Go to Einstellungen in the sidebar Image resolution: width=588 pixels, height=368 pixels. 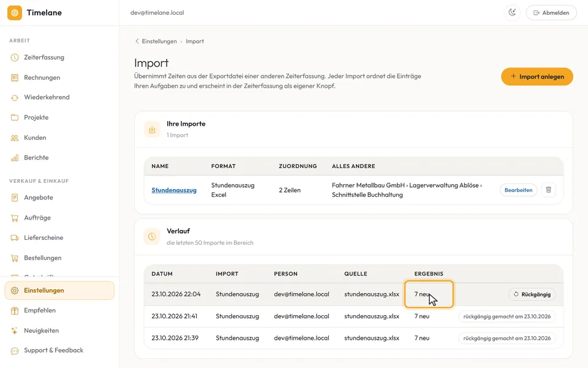click(59, 291)
